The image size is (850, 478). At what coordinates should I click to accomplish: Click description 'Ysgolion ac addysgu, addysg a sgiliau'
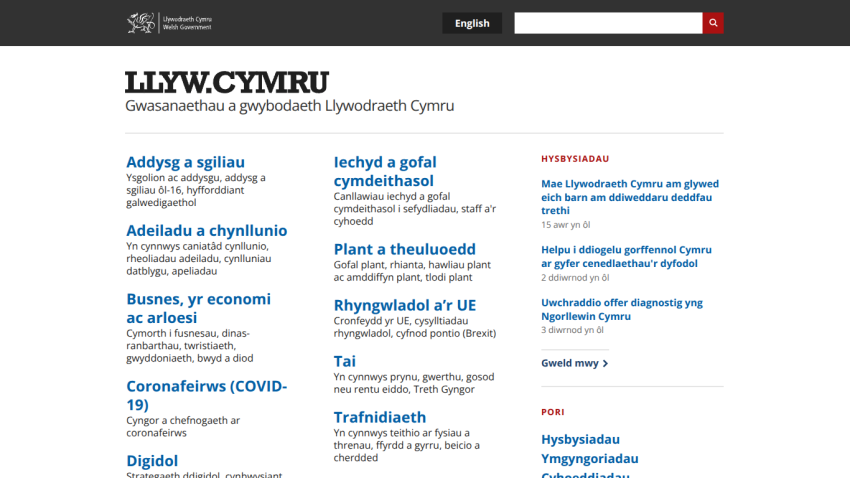pyautogui.click(x=196, y=190)
